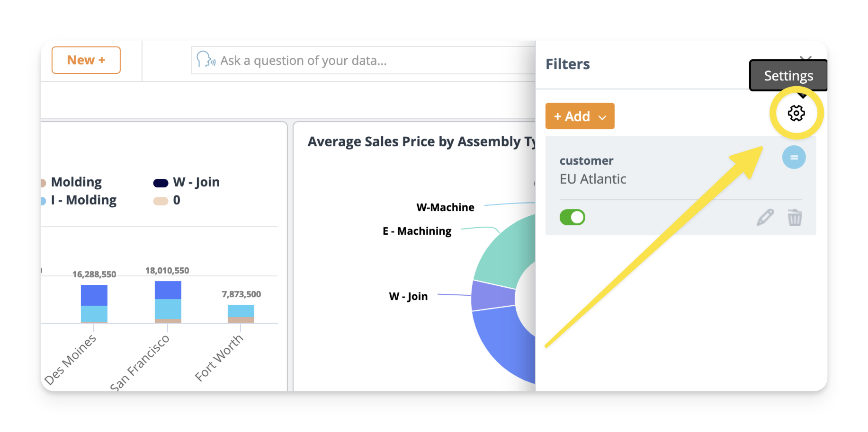Open filter Settings gear icon
Image resolution: width=868 pixels, height=432 pixels.
pyautogui.click(x=796, y=113)
